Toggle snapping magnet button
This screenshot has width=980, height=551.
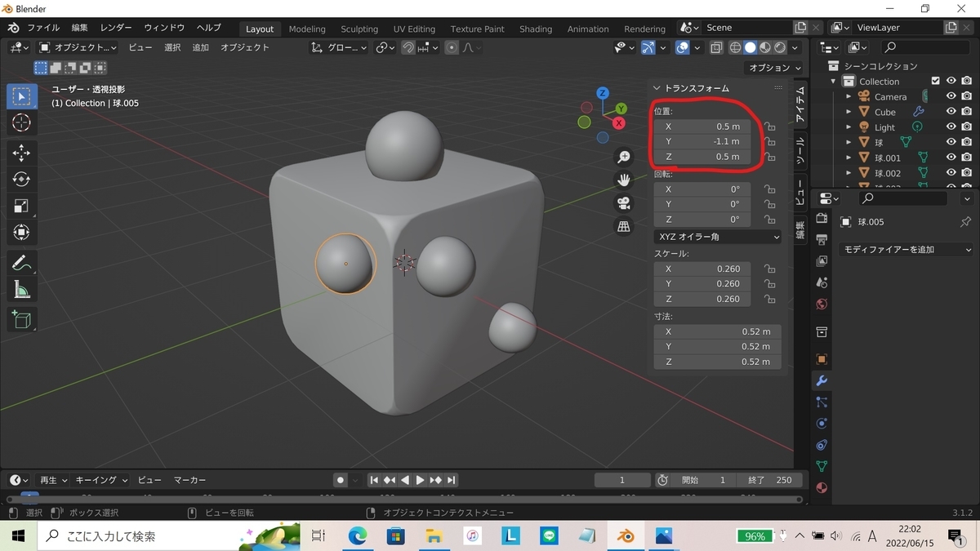[x=408, y=47]
